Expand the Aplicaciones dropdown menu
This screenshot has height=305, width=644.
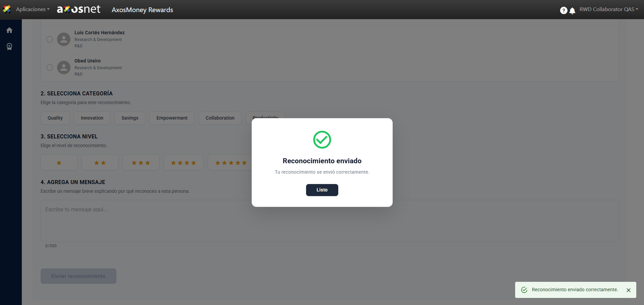[33, 9]
